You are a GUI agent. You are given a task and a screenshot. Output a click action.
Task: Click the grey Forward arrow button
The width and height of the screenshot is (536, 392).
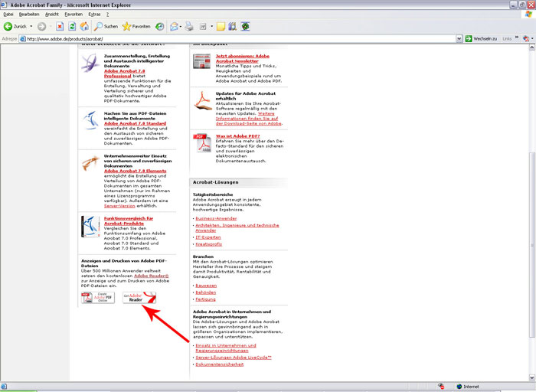(x=41, y=26)
